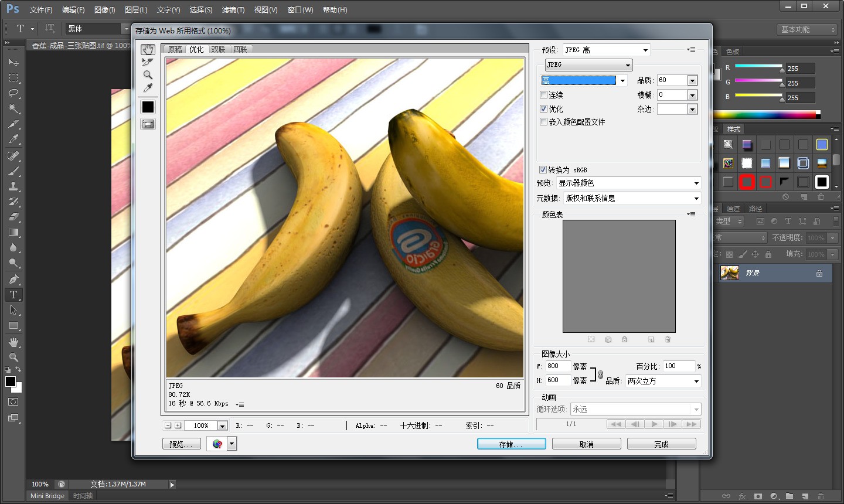Select the Magic Wand tool
This screenshot has width=844, height=504.
pos(13,108)
